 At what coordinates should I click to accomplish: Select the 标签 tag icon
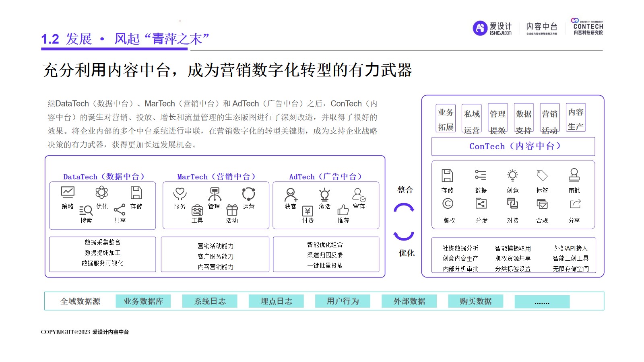click(542, 175)
